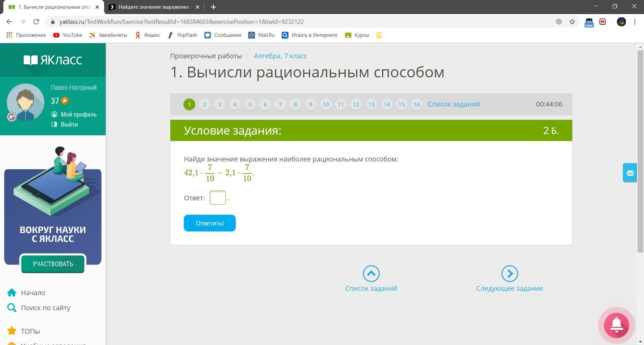Open Приложения apps bookmark

tap(26, 35)
